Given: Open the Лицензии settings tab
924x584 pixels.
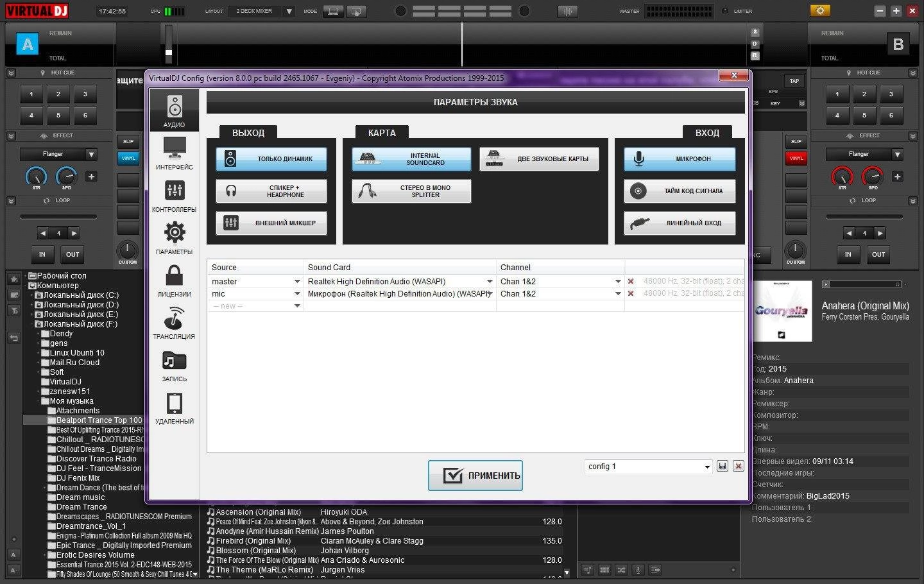Looking at the screenshot, I should [174, 280].
